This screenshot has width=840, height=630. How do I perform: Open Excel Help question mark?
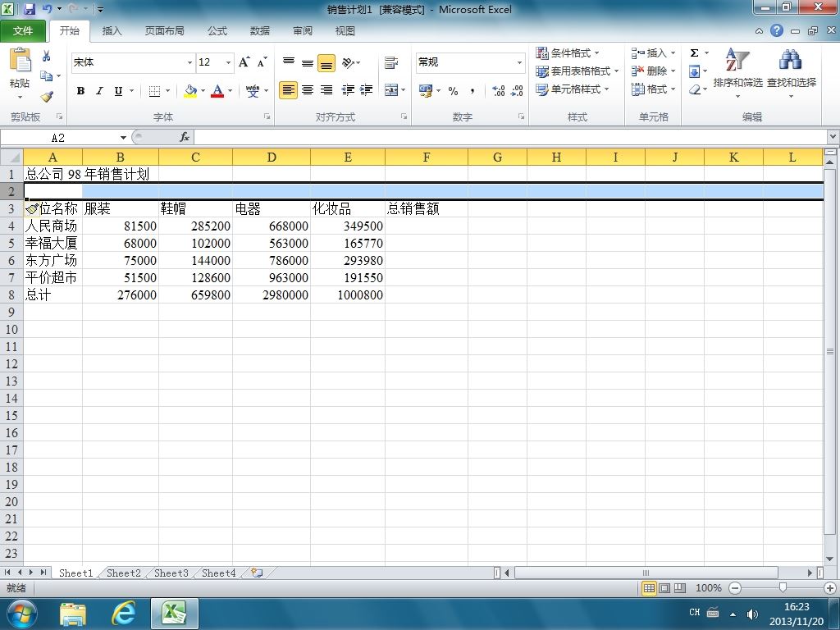777,30
